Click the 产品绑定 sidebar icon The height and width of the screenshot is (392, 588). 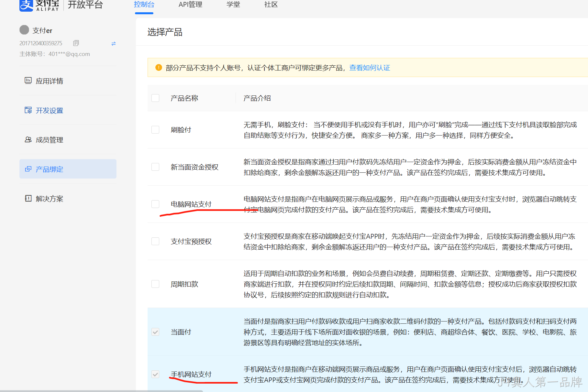tap(28, 169)
